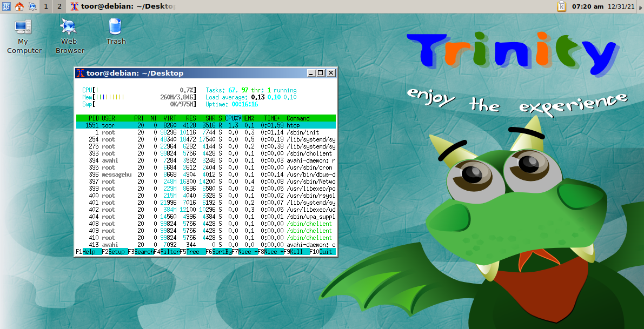Select the process row with PID 397
Viewport: 644px width, 329px height.
206,182
